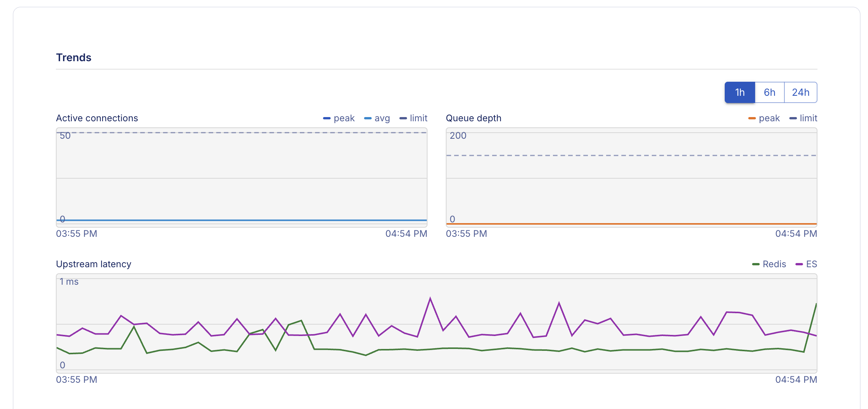Click the limit legend in Queue depth
This screenshot has height=409, width=868.
(803, 118)
